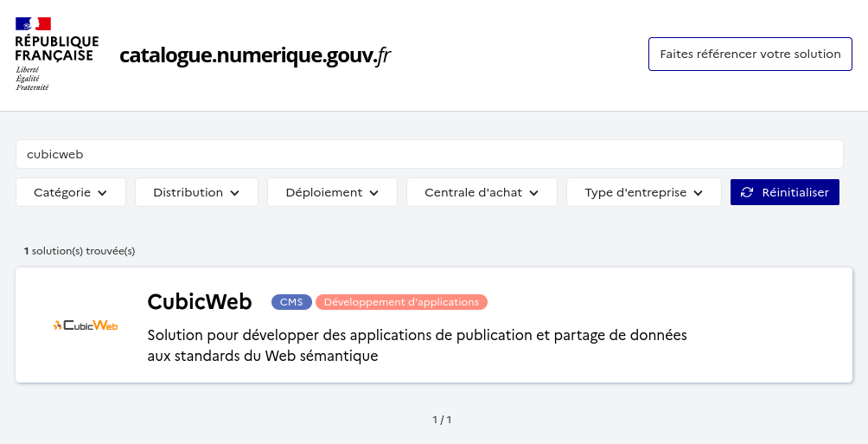Open the CubicWeb solution title
The image size is (868, 444).
pos(200,302)
